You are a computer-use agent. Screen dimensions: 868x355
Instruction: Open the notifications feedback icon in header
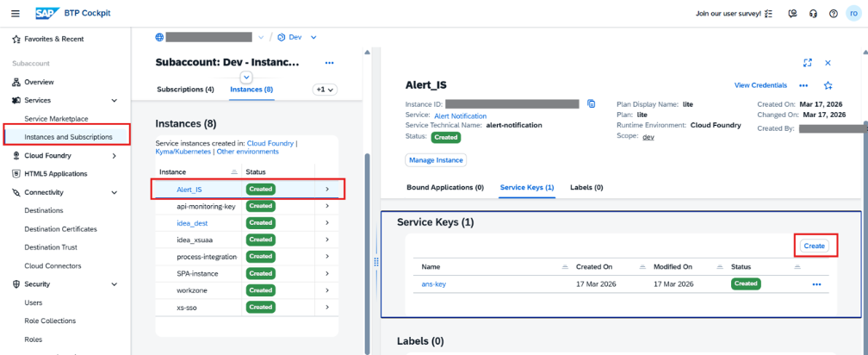[792, 14]
